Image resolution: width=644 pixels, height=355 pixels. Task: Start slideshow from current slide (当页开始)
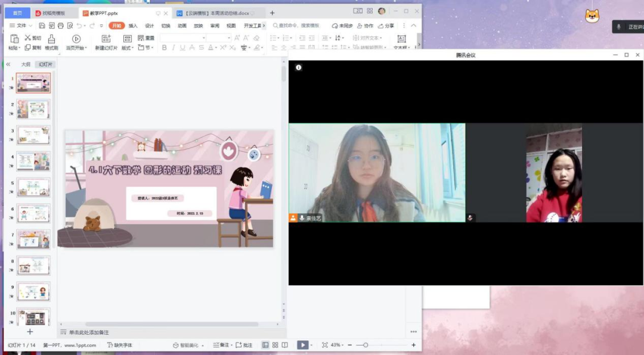(76, 39)
